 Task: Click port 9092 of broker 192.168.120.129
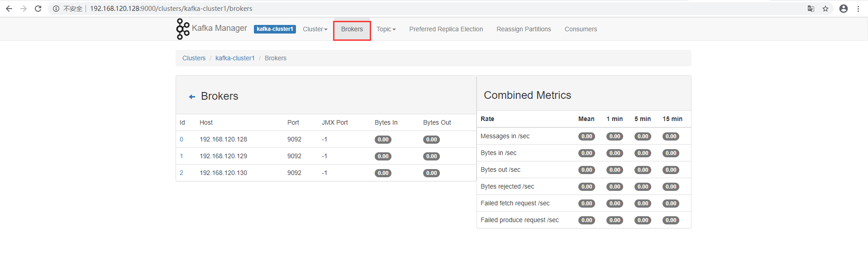click(294, 156)
